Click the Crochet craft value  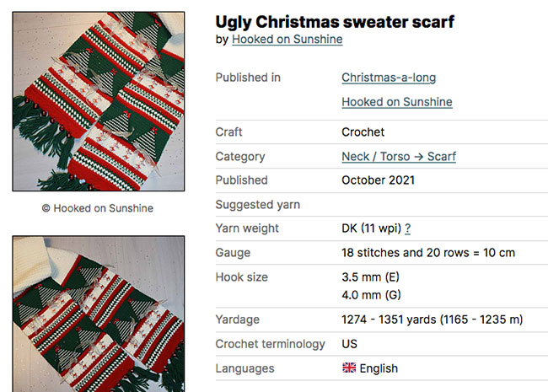[x=363, y=132]
